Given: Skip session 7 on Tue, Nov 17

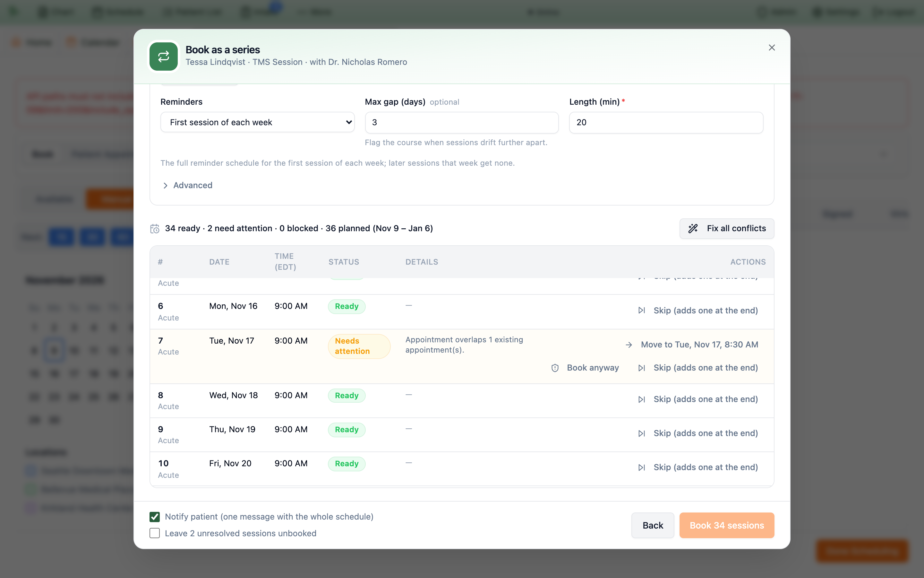Looking at the screenshot, I should point(698,368).
